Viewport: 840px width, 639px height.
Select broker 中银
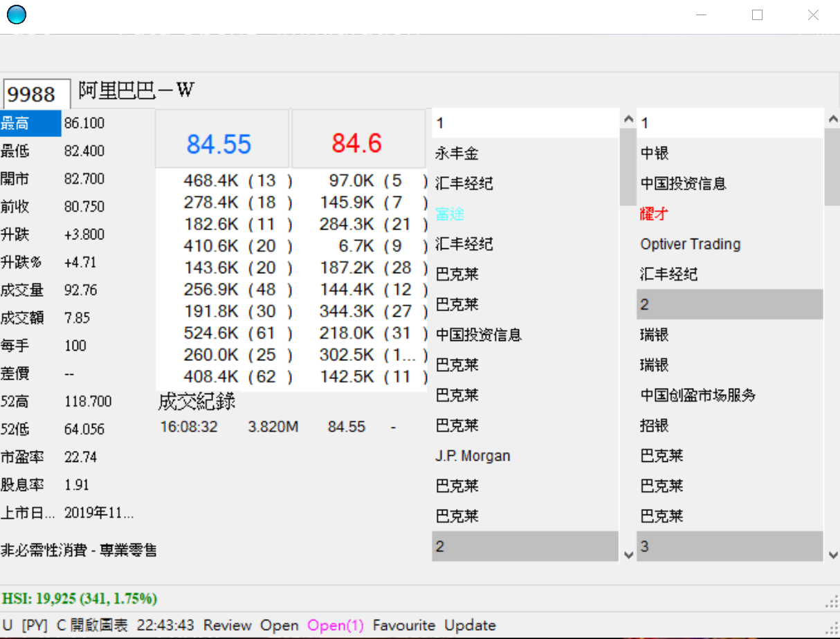[x=730, y=154]
